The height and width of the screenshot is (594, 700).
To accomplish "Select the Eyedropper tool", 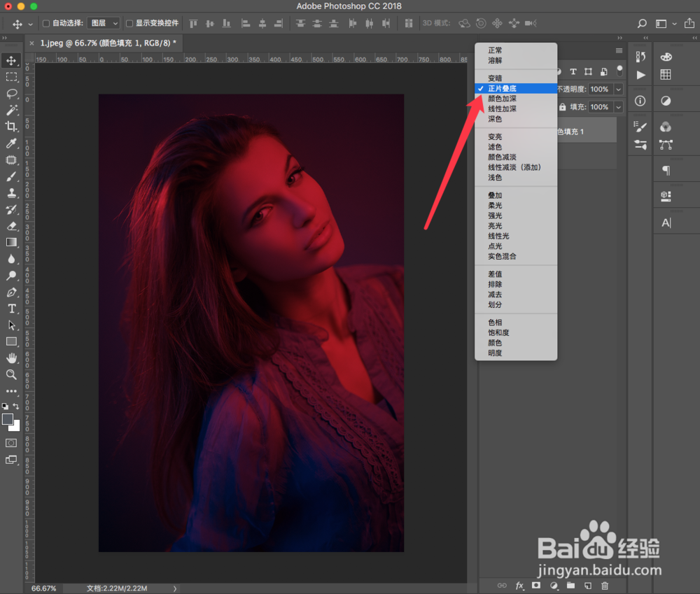I will pos(12,143).
